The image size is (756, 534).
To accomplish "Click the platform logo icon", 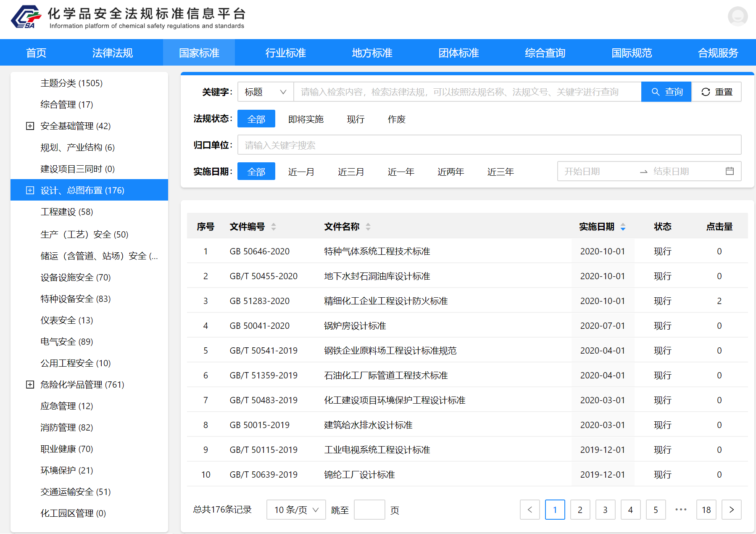I will click(26, 17).
